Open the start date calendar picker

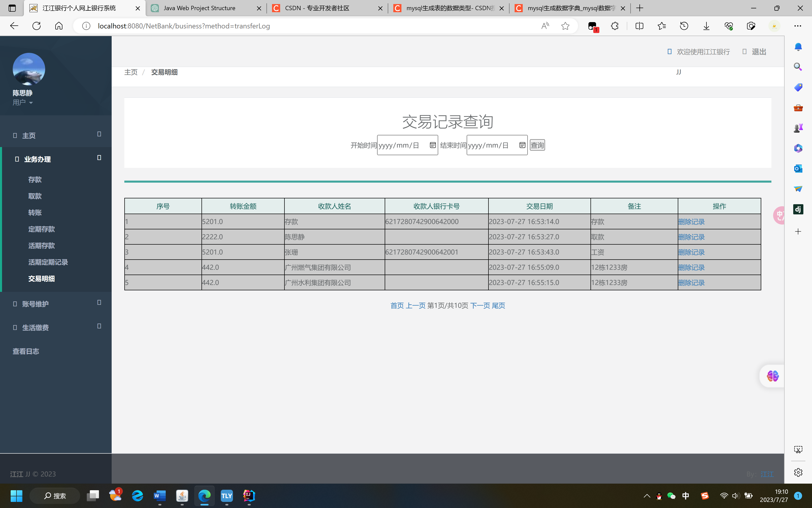pos(433,145)
